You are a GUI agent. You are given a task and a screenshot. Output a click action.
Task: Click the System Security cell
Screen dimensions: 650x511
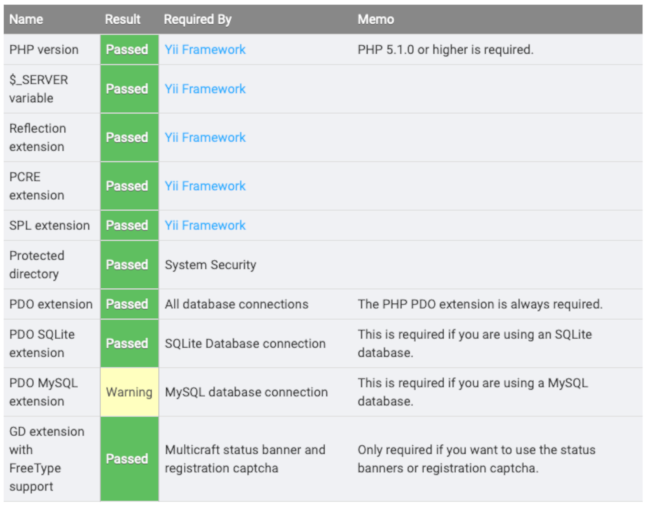[210, 265]
